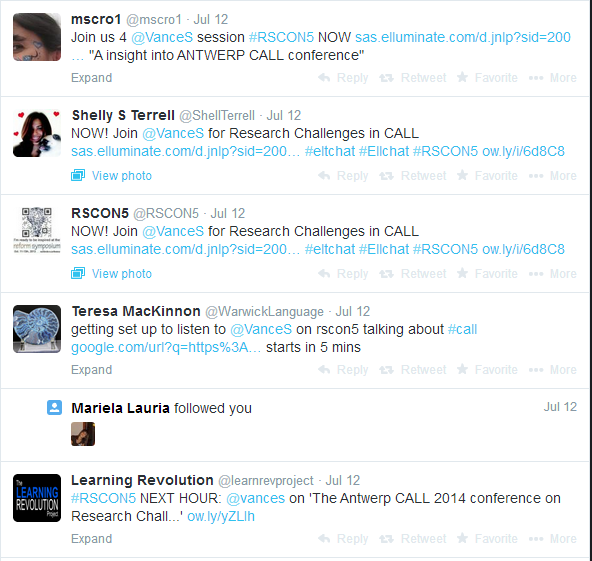The image size is (592, 561).
Task: Favorite the RSCON5 tweet with star
Action: click(x=487, y=274)
